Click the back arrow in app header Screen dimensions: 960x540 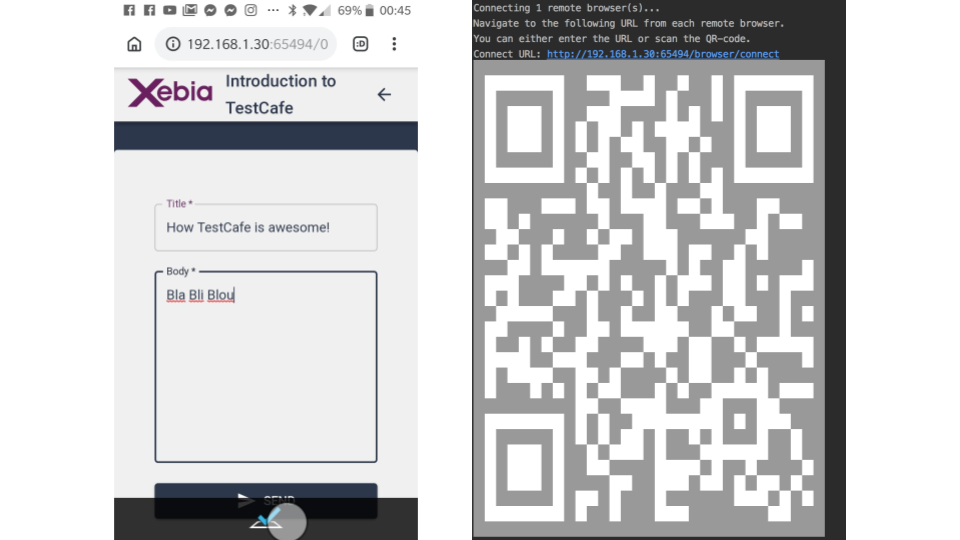[384, 94]
